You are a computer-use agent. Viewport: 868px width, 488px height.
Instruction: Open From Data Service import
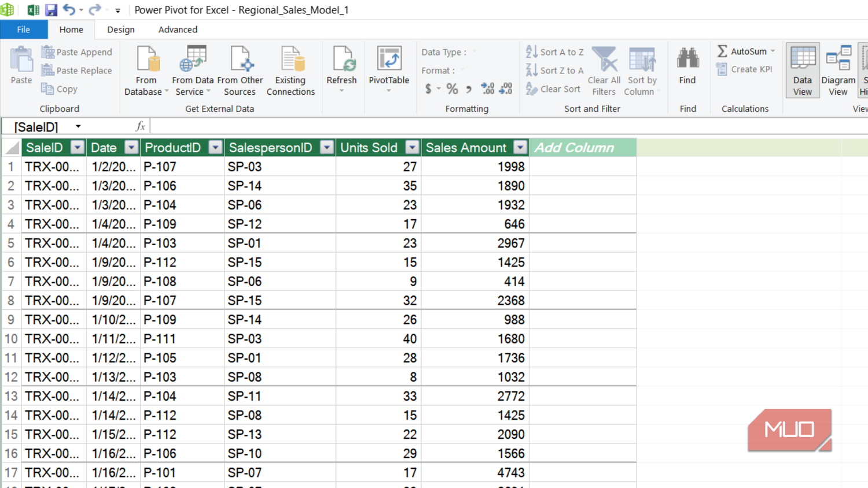click(193, 70)
